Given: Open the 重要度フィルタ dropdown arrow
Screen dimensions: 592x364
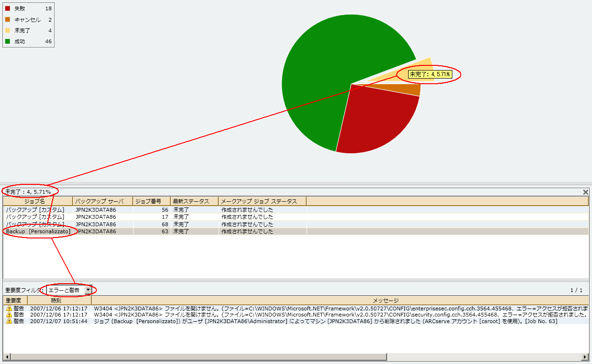Looking at the screenshot, I should click(x=88, y=290).
